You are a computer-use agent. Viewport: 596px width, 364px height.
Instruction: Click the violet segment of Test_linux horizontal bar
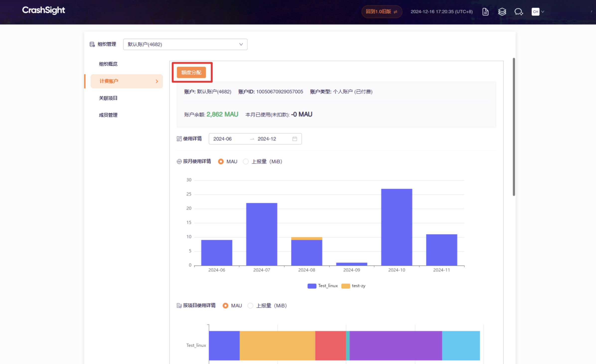[396, 346]
